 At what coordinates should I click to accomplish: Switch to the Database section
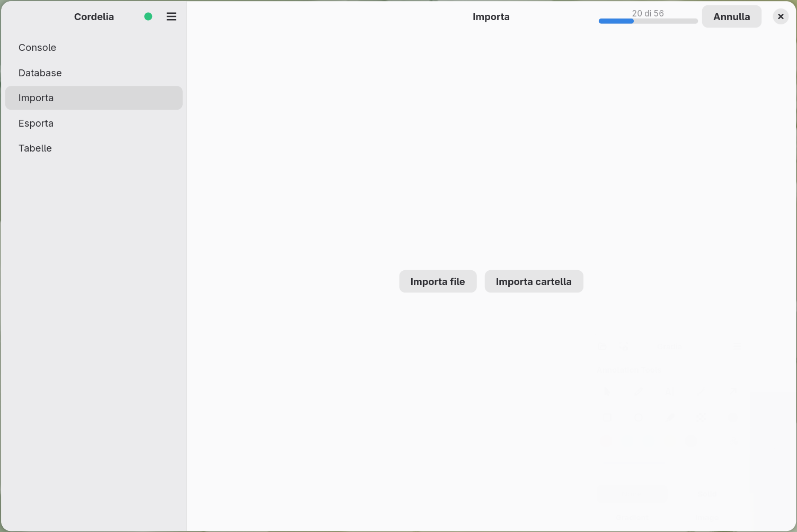[94, 73]
